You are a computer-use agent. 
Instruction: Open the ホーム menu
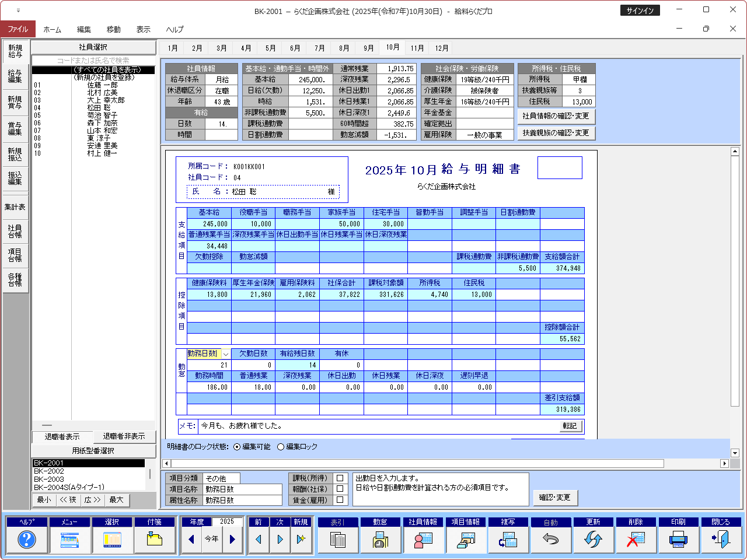(52, 28)
